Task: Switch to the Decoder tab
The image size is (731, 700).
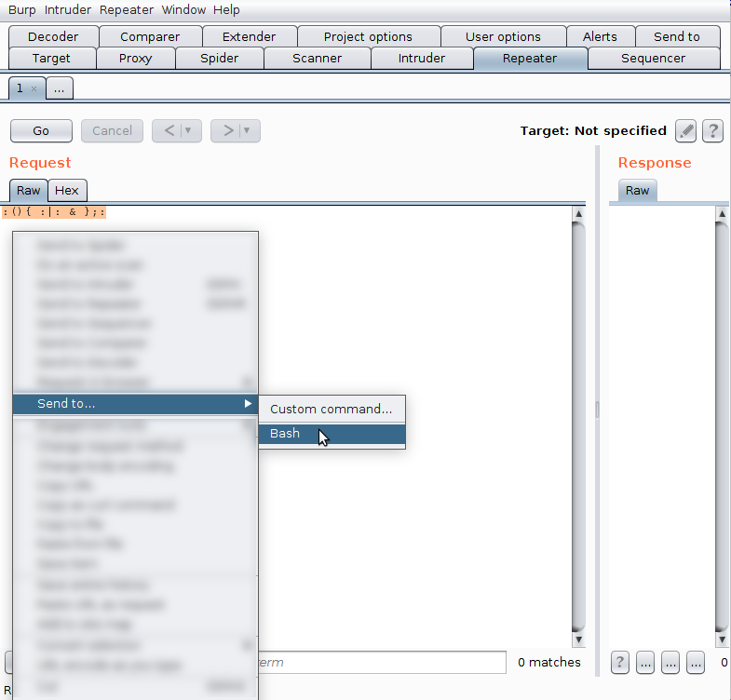Action: (53, 37)
